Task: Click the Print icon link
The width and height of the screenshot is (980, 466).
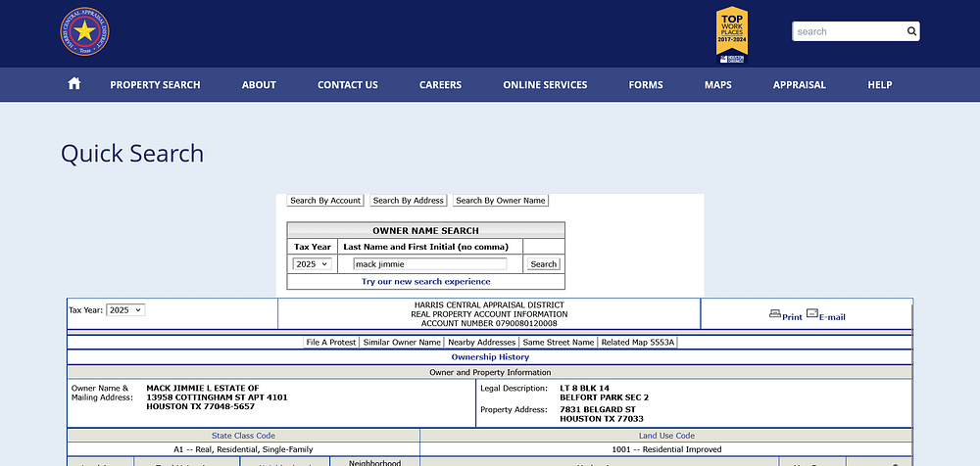Action: [786, 315]
